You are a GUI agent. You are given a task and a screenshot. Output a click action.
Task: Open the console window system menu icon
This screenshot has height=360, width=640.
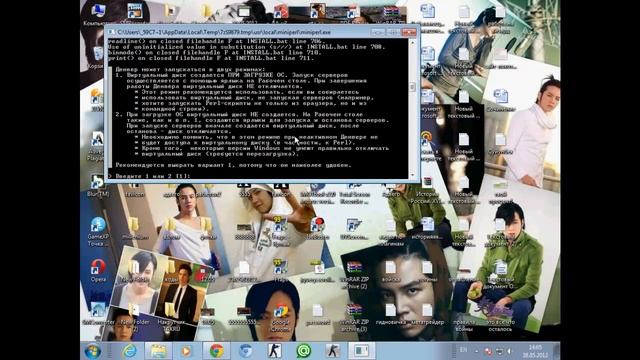[x=111, y=32]
